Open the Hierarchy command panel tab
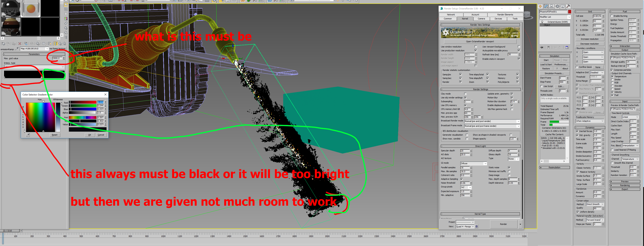 click(x=552, y=7)
